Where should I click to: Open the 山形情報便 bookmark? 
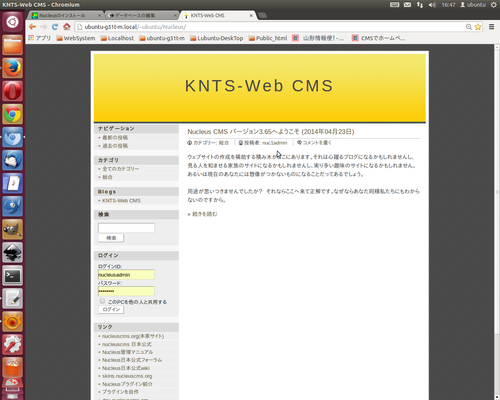tap(318, 38)
